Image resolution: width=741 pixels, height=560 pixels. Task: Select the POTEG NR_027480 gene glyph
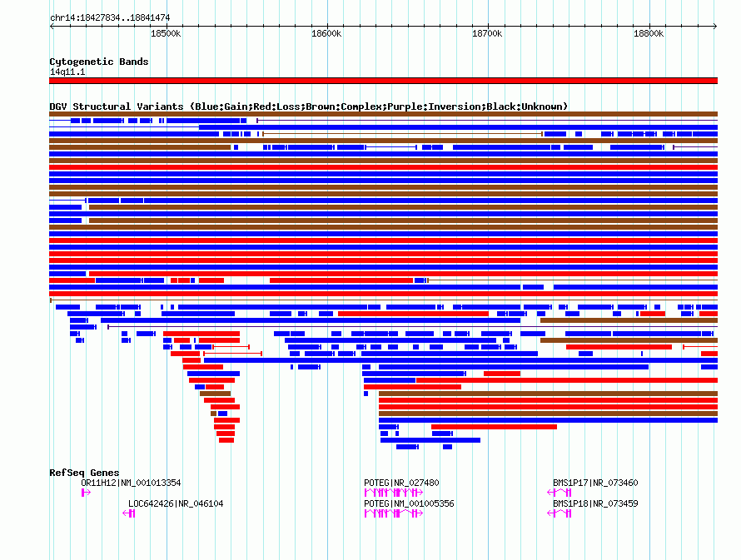[x=393, y=493]
